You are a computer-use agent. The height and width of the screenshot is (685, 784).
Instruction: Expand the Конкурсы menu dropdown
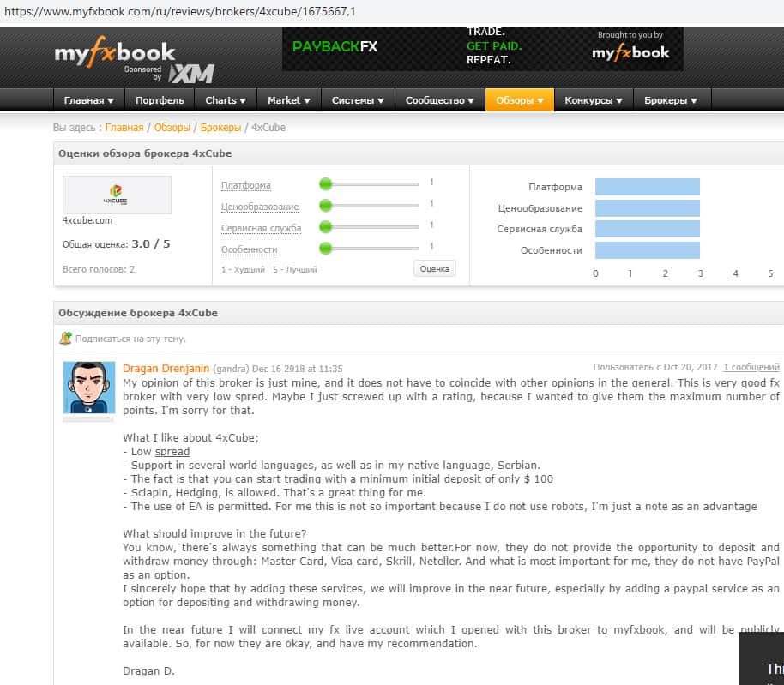click(x=594, y=100)
